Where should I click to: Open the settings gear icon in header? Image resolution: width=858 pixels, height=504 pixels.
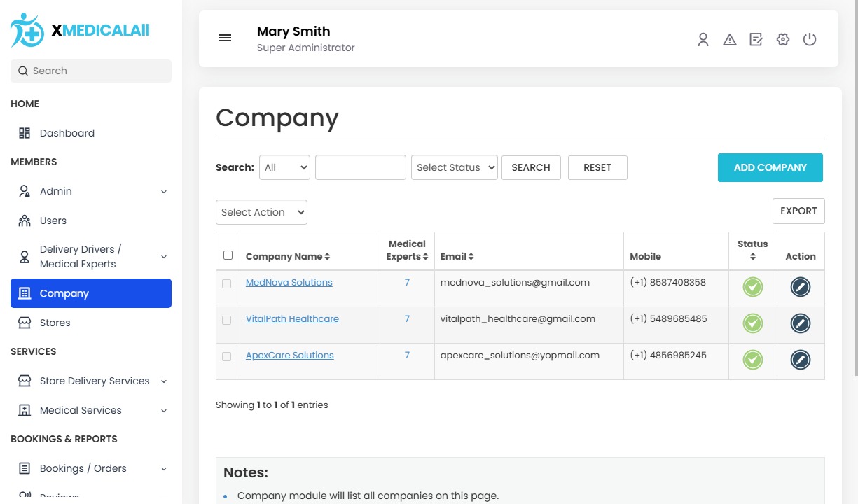click(783, 40)
